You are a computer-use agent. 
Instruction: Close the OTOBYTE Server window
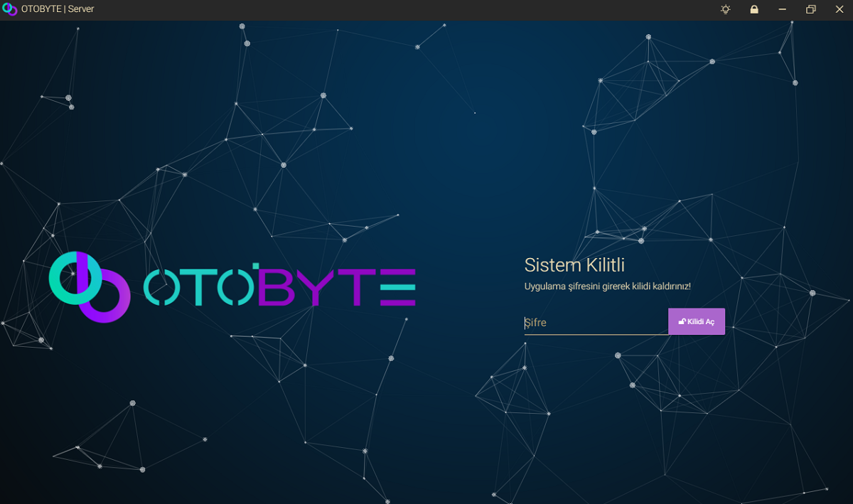[x=839, y=9]
